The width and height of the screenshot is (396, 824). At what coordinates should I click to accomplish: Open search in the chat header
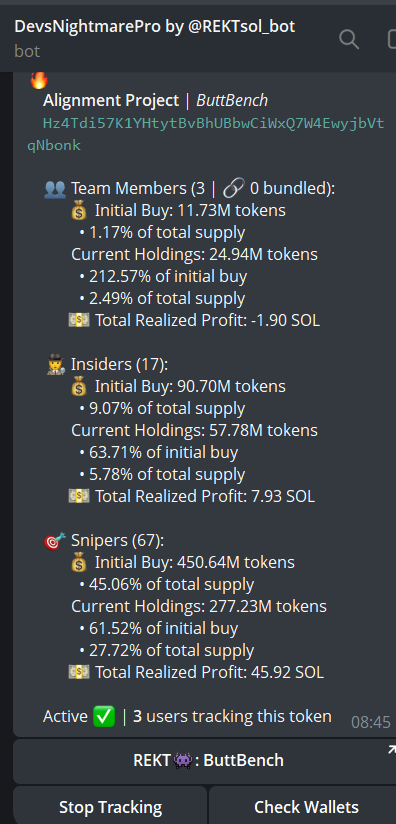click(x=349, y=39)
